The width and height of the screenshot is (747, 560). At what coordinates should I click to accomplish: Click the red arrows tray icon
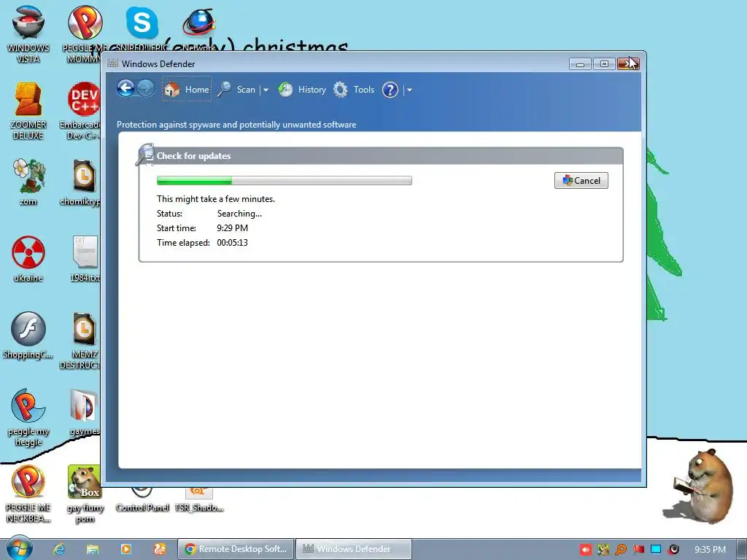click(586, 550)
